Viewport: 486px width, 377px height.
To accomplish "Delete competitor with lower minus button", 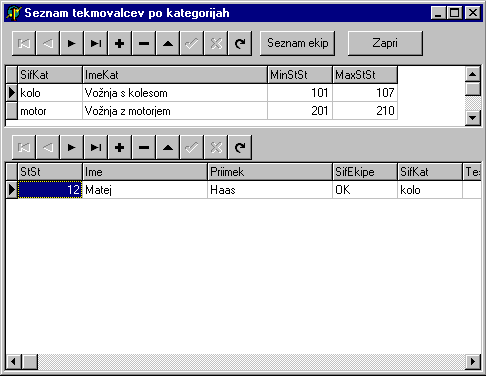I will tap(144, 147).
